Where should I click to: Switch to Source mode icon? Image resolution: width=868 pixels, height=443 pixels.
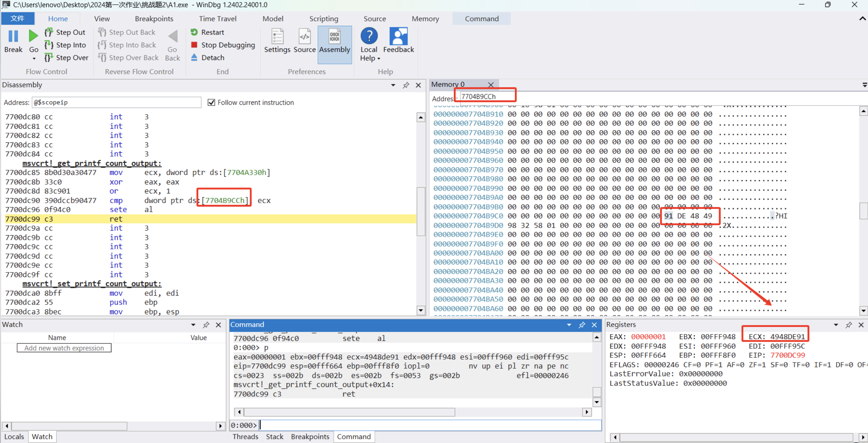(x=304, y=37)
